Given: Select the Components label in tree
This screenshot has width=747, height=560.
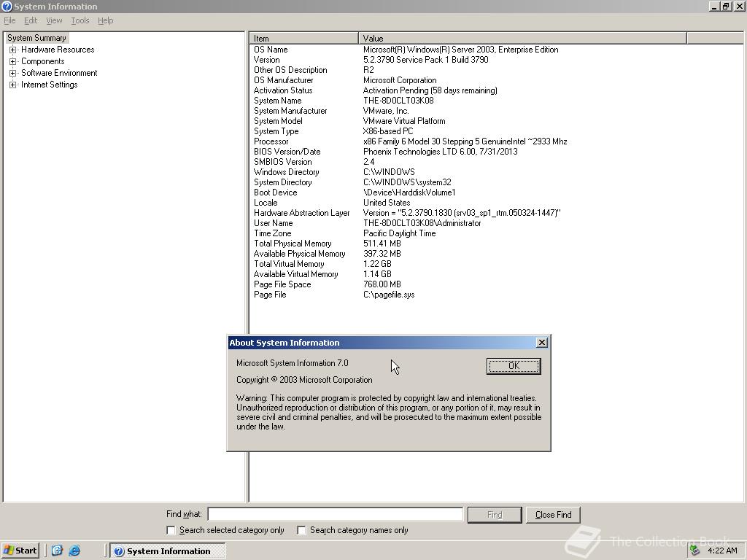Looking at the screenshot, I should (x=43, y=61).
